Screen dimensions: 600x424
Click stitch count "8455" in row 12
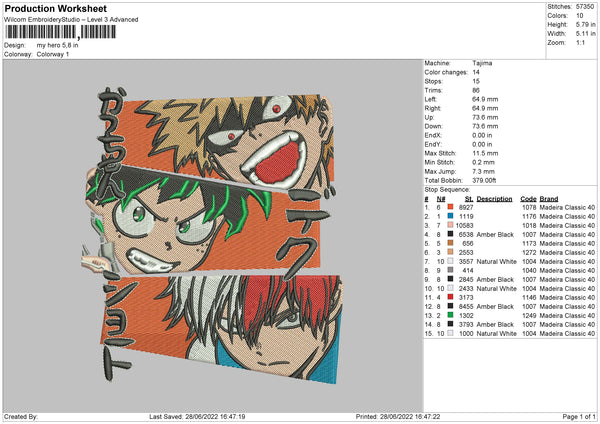pos(466,306)
